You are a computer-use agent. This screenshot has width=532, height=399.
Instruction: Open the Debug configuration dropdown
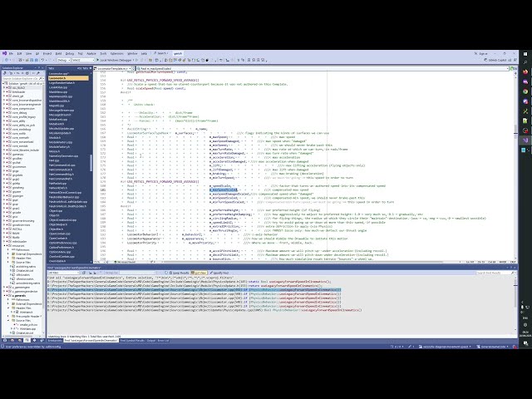(63, 60)
